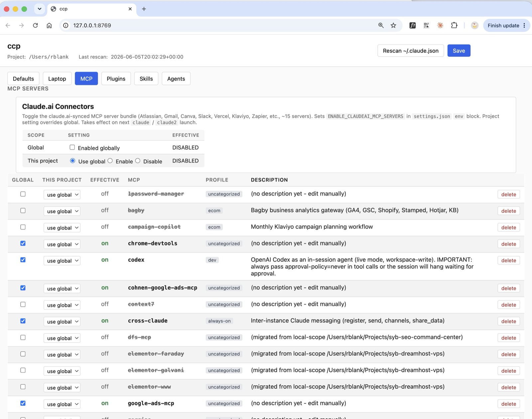
Task: Uncheck codex global checkbox
Action: tap(23, 260)
